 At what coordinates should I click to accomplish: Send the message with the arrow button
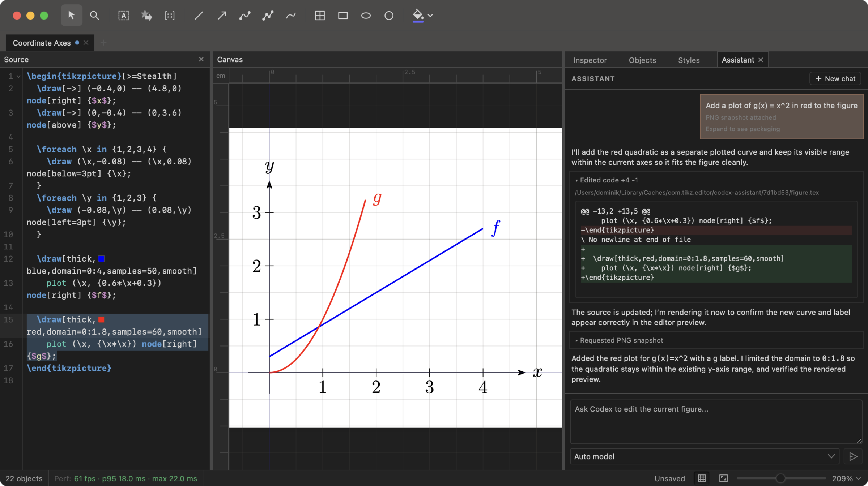[x=853, y=456]
